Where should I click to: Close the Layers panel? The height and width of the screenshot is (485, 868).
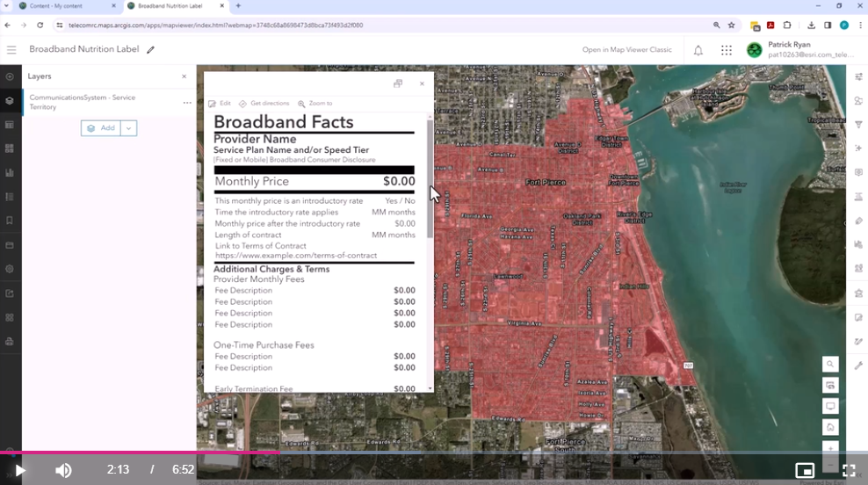pos(184,76)
